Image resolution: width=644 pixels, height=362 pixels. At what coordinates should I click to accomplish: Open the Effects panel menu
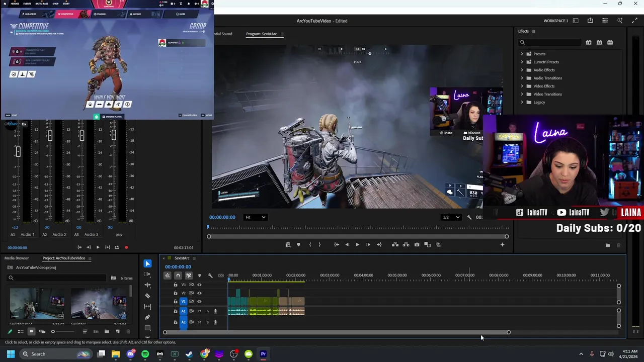(x=533, y=31)
